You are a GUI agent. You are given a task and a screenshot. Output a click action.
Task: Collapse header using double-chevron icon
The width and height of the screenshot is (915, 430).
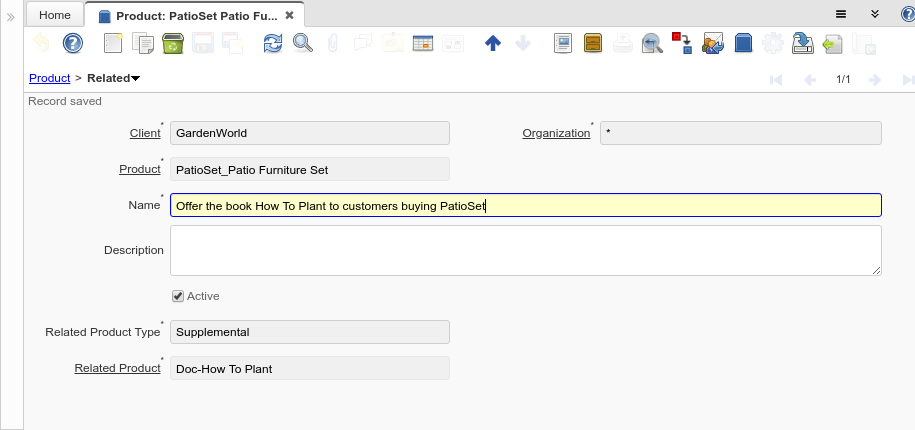[874, 14]
